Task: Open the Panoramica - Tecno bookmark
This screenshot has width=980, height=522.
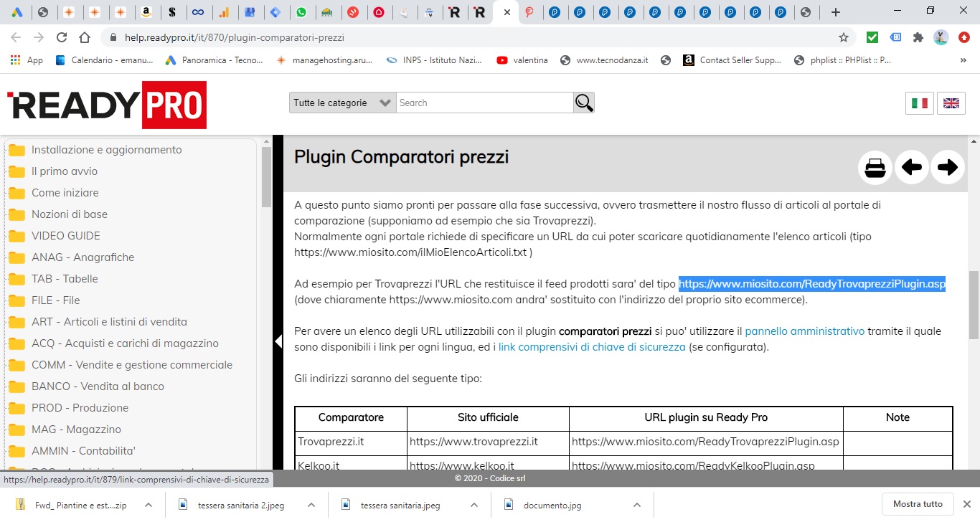Action: pyautogui.click(x=215, y=60)
